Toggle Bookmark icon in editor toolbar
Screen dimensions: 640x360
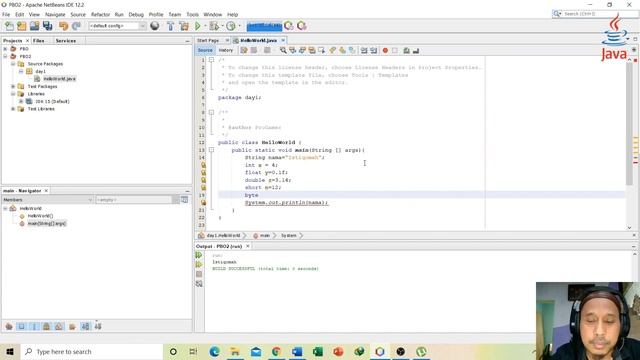[x=352, y=51]
